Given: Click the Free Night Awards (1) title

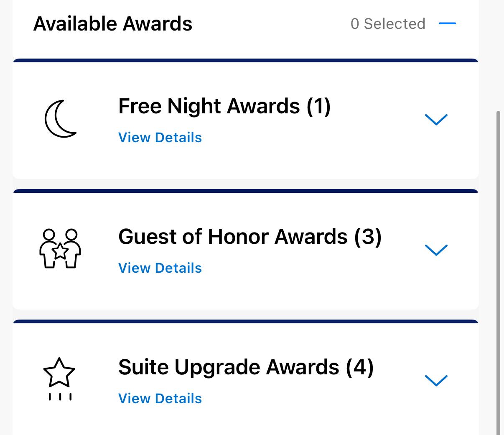Looking at the screenshot, I should [x=224, y=106].
